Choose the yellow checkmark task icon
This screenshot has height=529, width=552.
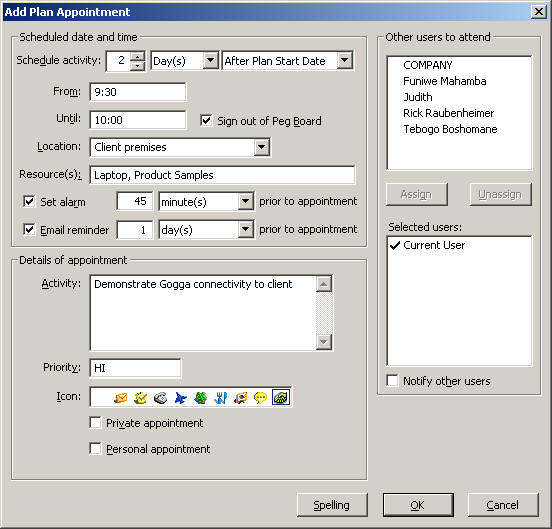click(x=140, y=398)
